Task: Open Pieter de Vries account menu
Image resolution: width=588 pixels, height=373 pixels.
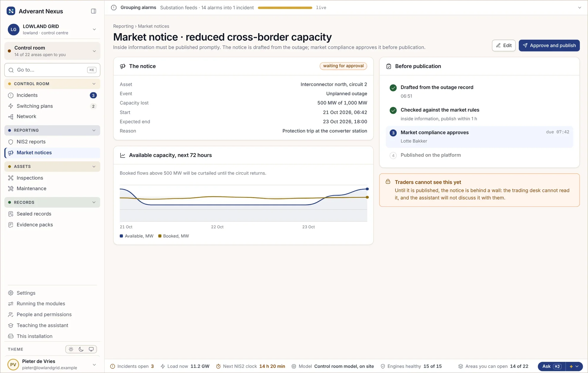Action: click(x=52, y=364)
